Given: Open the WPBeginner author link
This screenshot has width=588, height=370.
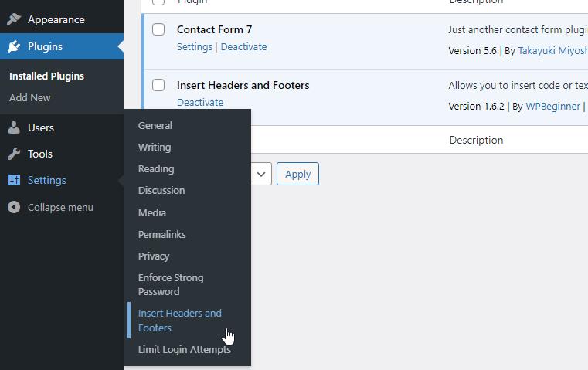Looking at the screenshot, I should point(552,106).
